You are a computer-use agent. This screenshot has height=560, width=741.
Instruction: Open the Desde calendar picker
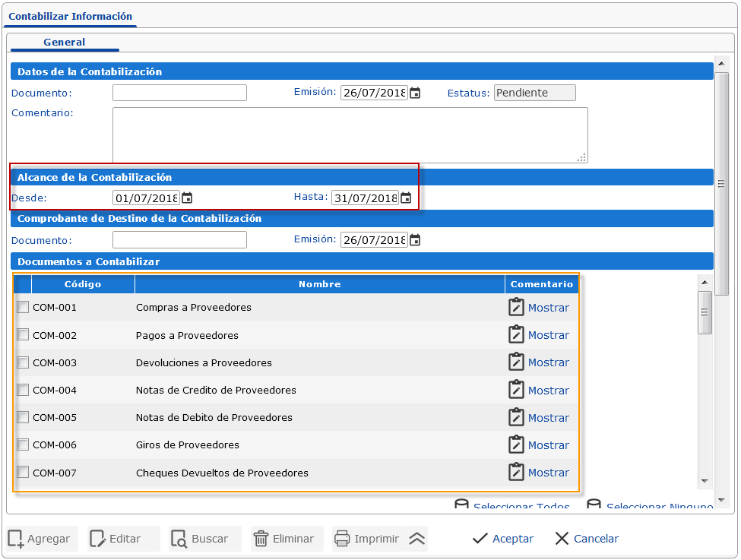click(187, 198)
